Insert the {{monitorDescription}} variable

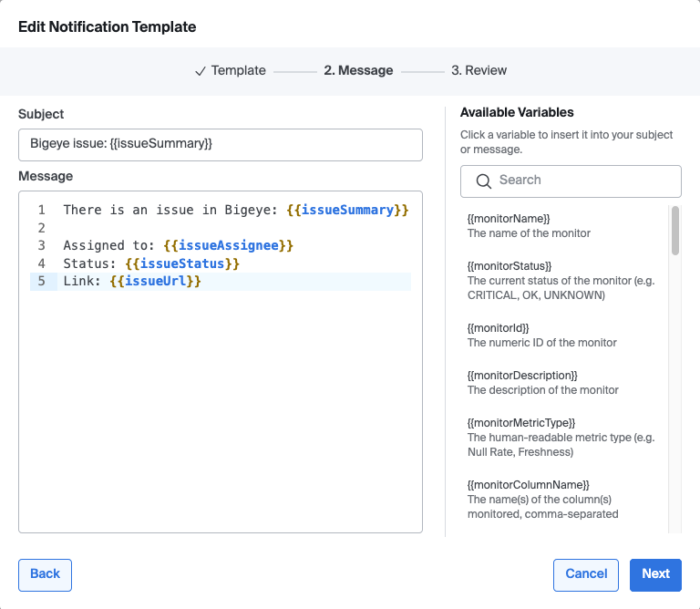tap(522, 376)
